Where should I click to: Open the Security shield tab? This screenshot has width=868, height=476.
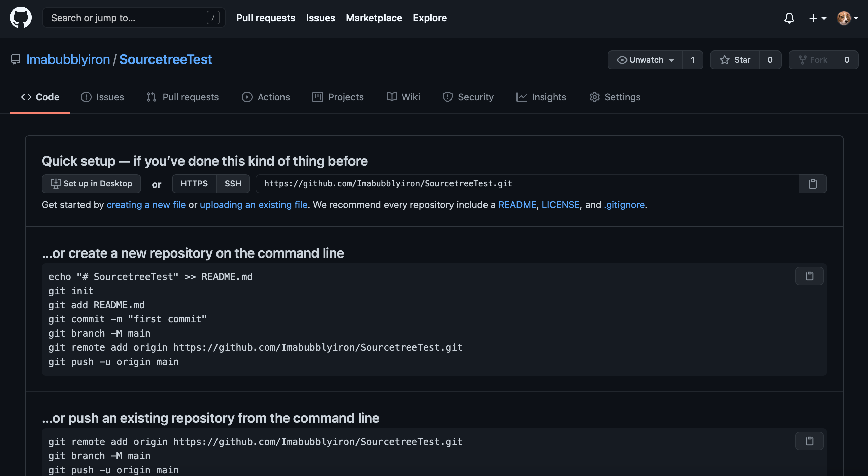(468, 97)
